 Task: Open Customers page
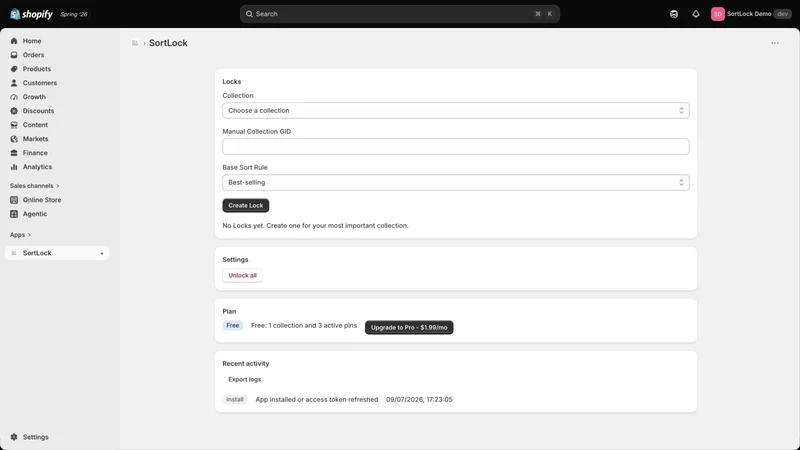[40, 83]
